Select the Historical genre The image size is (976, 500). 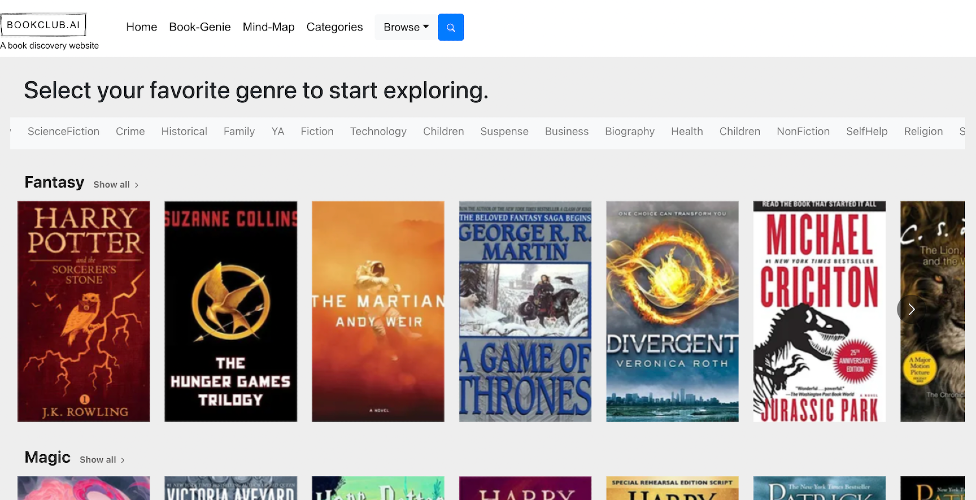pos(184,131)
